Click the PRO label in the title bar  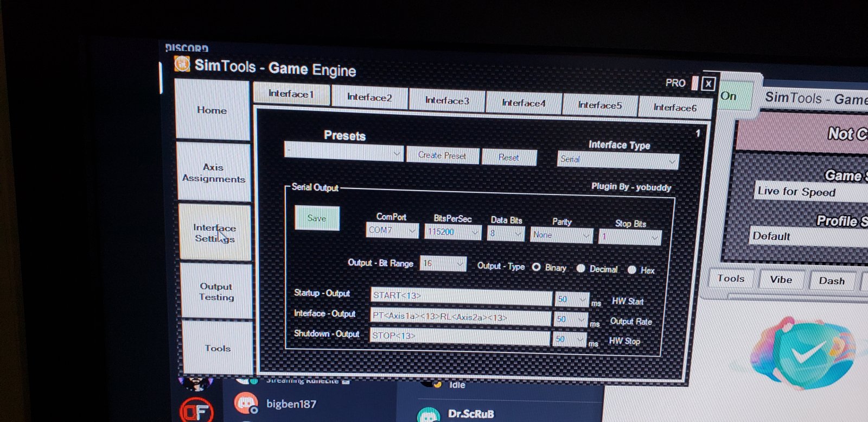coord(675,83)
